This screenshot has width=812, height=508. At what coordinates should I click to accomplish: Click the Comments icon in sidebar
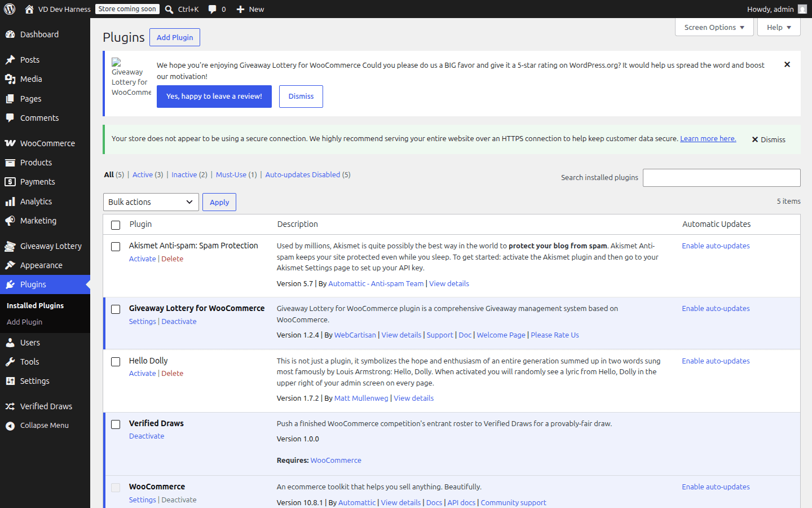pyautogui.click(x=10, y=118)
